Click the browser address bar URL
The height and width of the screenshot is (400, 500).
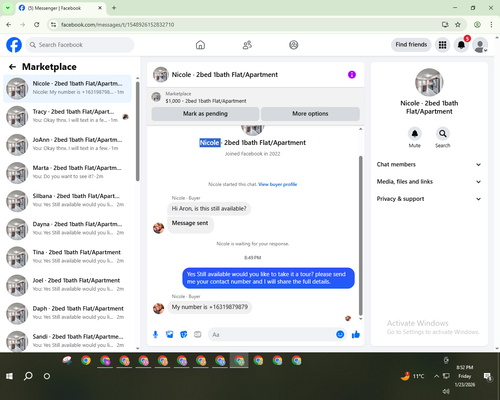(x=117, y=25)
